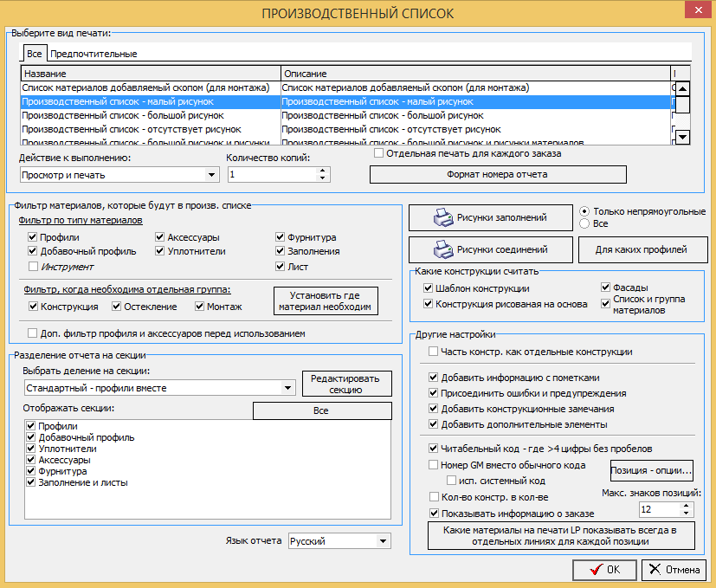Toggle Список и группа материалов checkbox
Screen dimensions: 716x588
pos(605,304)
